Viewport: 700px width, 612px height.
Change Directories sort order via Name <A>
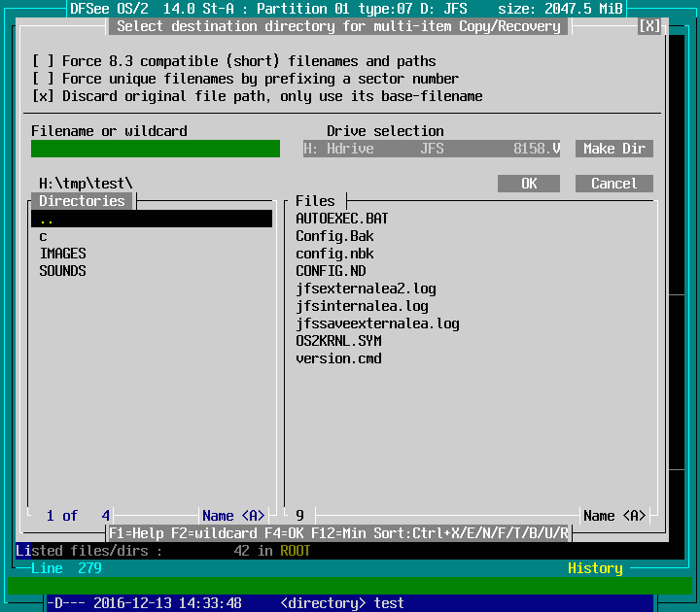[x=233, y=516]
